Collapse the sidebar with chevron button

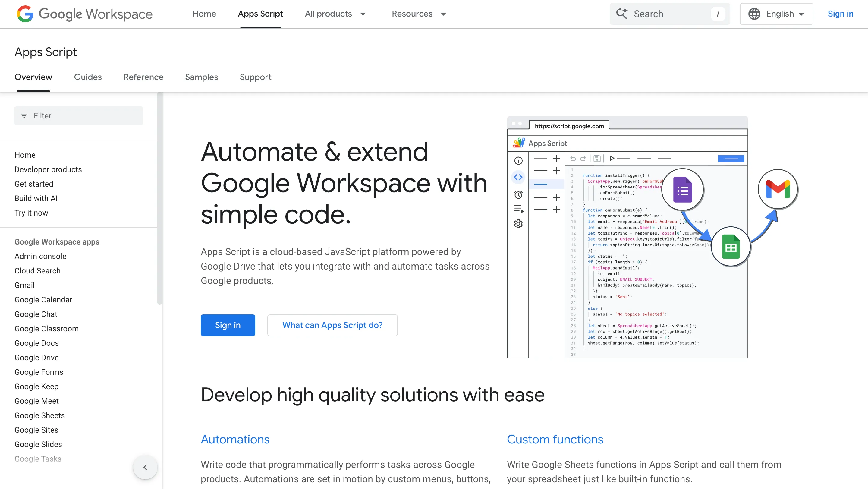coord(145,467)
